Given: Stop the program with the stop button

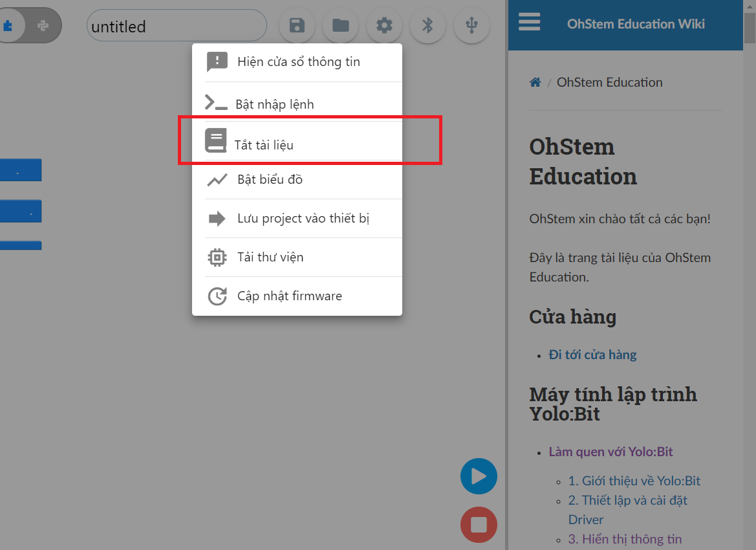Looking at the screenshot, I should pos(479,525).
